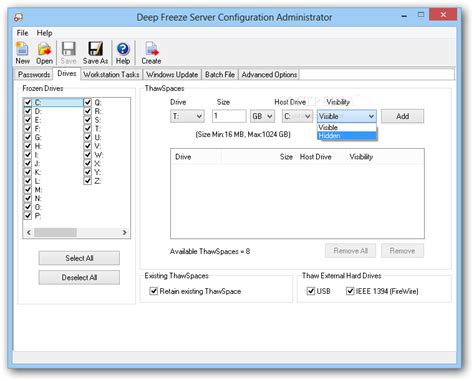
Task: Toggle the T: frozen drive checkbox
Action: pyautogui.click(x=88, y=128)
